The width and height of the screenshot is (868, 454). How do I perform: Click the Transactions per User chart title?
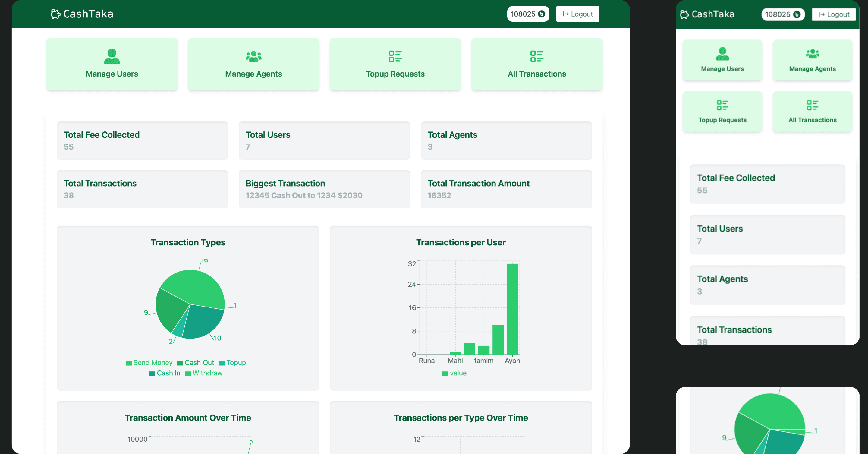pyautogui.click(x=461, y=242)
